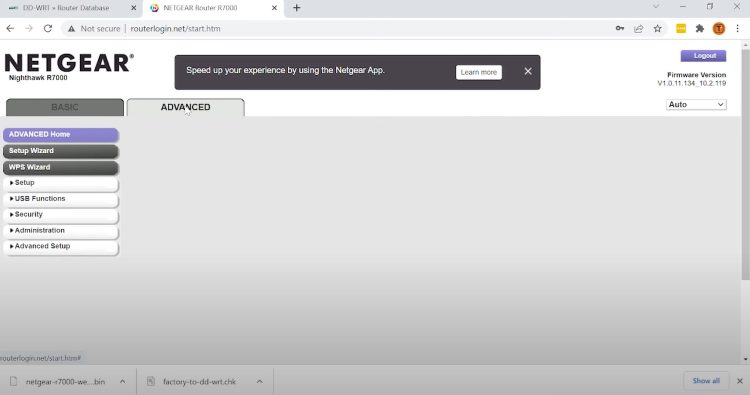Expand the Setup menu section
This screenshot has width=750, height=395.
61,183
